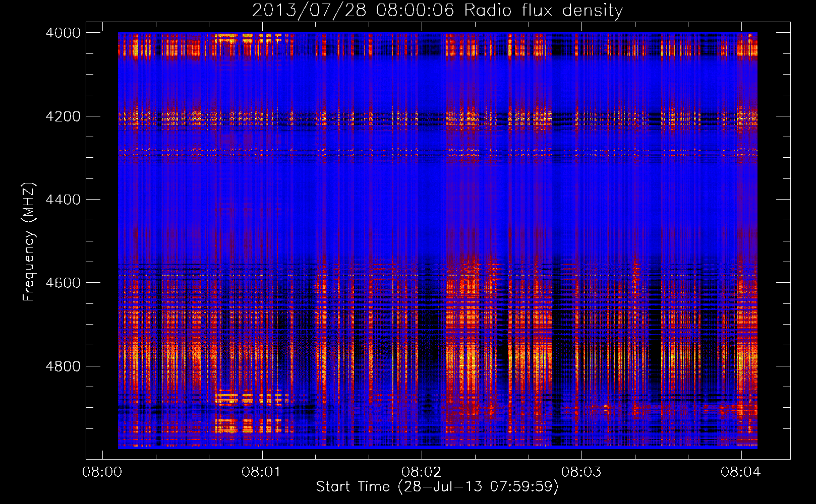Click the plot title '2013/07/28 08:00:06 Radio flux density'
Screen dimensions: 816x504
(x=437, y=10)
